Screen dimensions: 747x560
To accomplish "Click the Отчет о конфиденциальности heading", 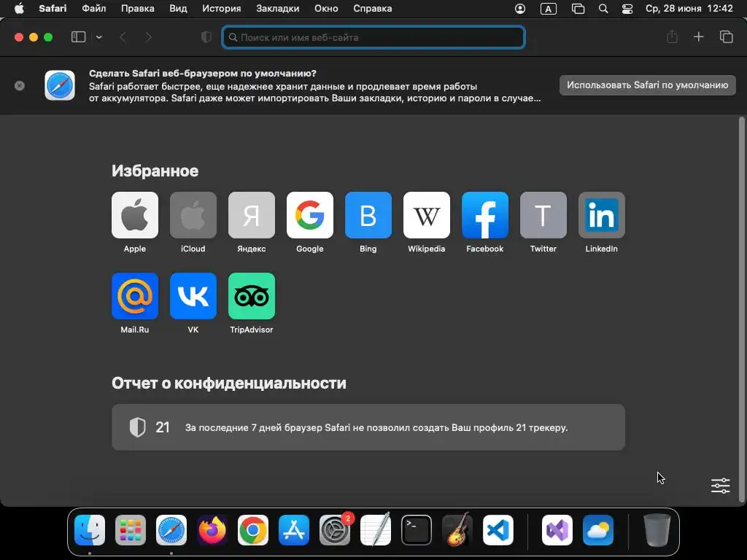I will click(x=228, y=383).
